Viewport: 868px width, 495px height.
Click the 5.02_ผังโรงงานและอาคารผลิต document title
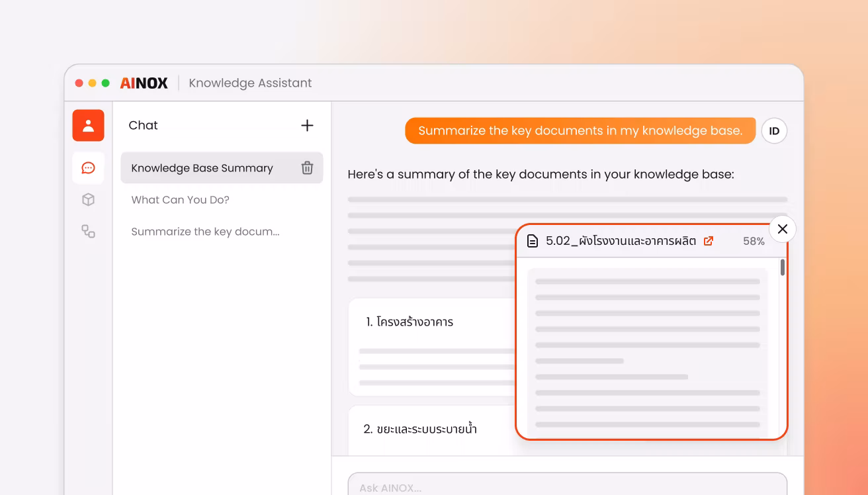pos(621,242)
